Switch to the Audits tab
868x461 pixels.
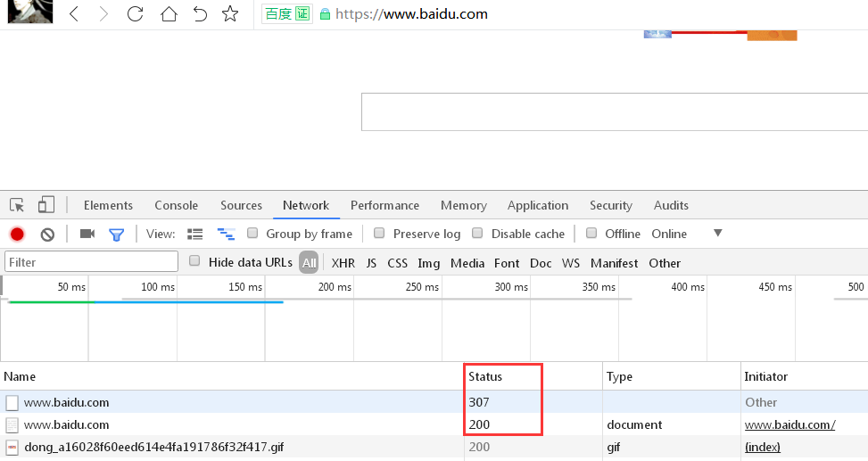671,205
